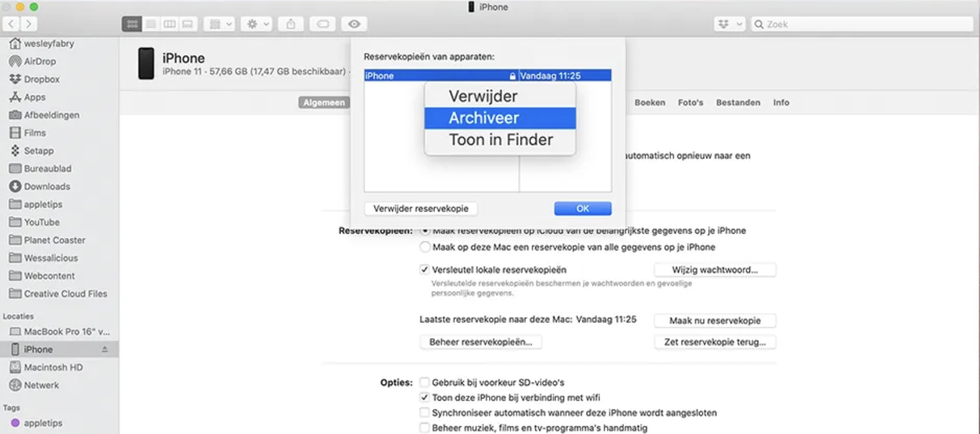Select Macintosh HD in the sidebar
The height and width of the screenshot is (434, 980).
(46, 367)
